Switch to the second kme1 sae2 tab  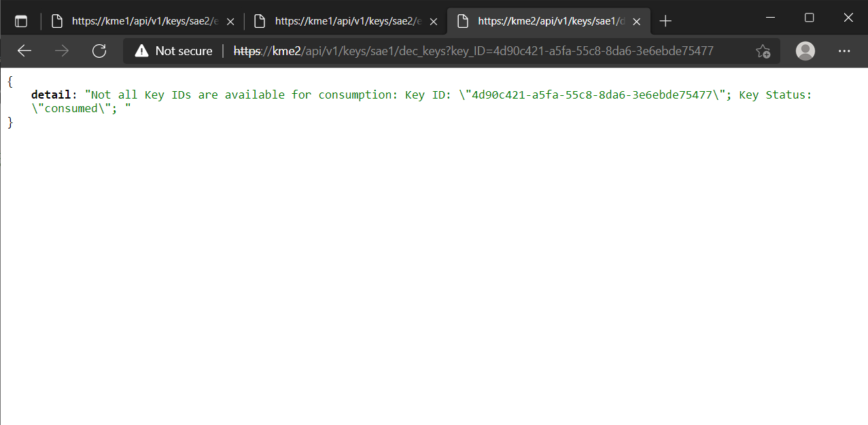pyautogui.click(x=345, y=21)
